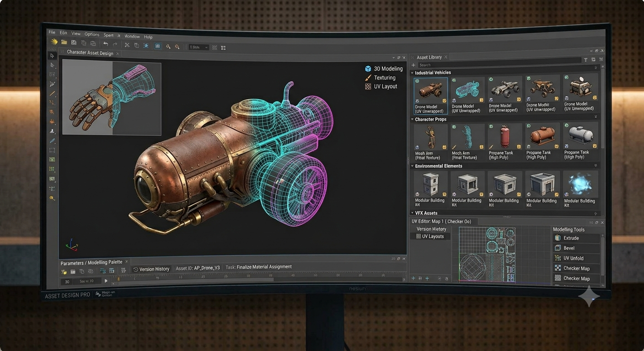644x351 pixels.
Task: Click the Open folder toolbar icon
Action: click(x=64, y=43)
